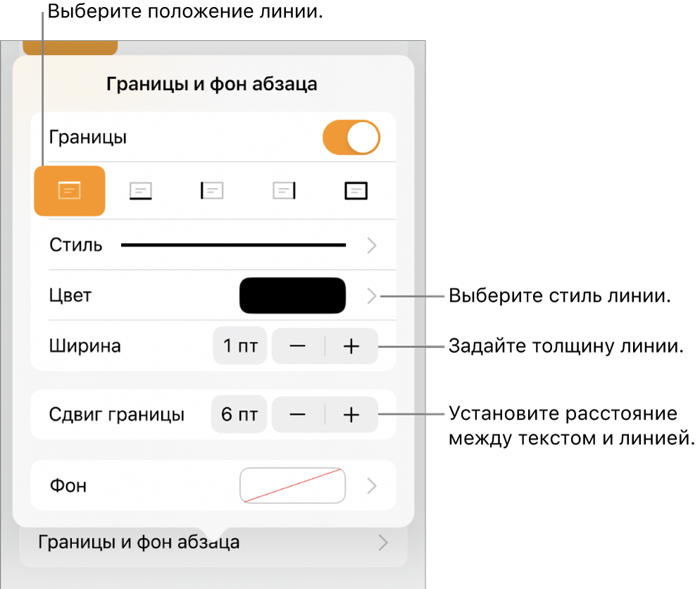Click the line style preview in Стиль row
The height and width of the screenshot is (589, 700).
234,245
